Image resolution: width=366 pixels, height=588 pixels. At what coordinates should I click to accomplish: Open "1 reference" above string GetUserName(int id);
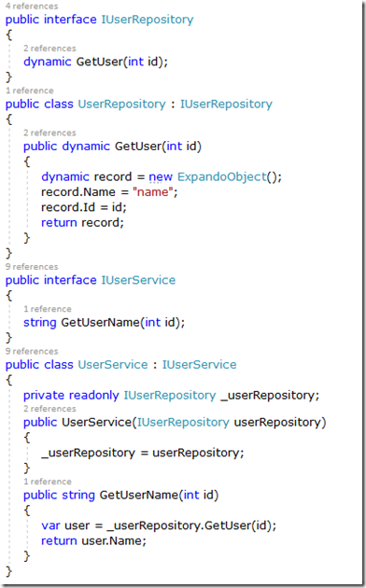pyautogui.click(x=48, y=309)
